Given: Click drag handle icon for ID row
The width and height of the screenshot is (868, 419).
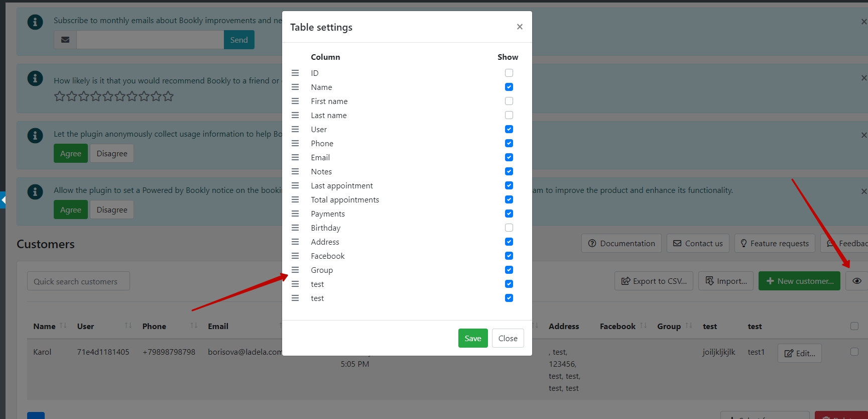Looking at the screenshot, I should (x=295, y=73).
